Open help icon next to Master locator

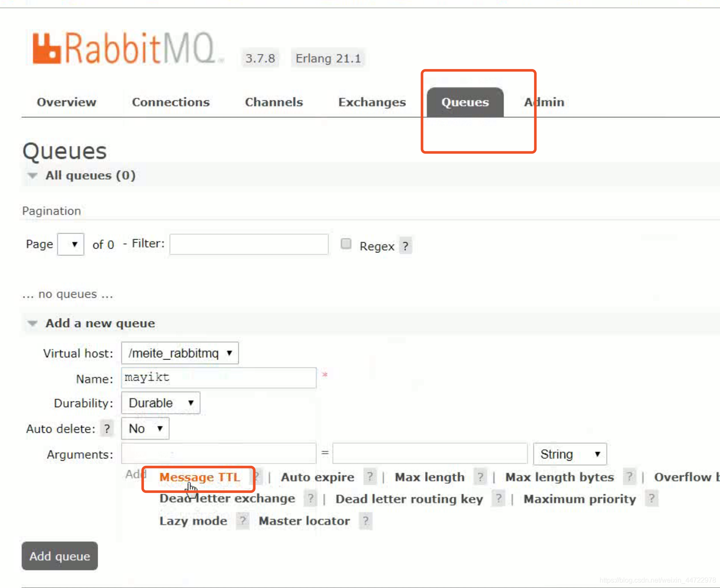[366, 521]
